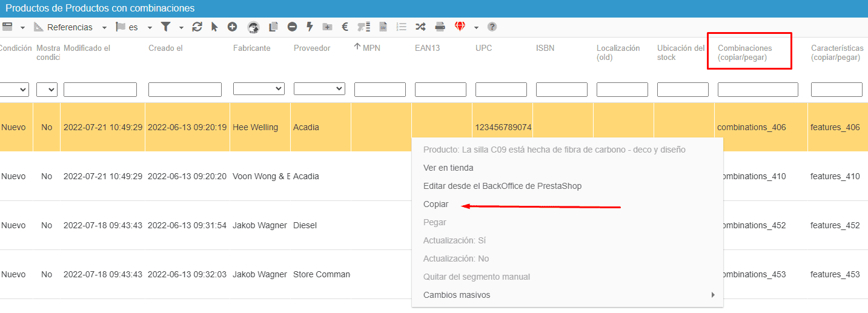Click the refresh grid icon

pos(197,27)
